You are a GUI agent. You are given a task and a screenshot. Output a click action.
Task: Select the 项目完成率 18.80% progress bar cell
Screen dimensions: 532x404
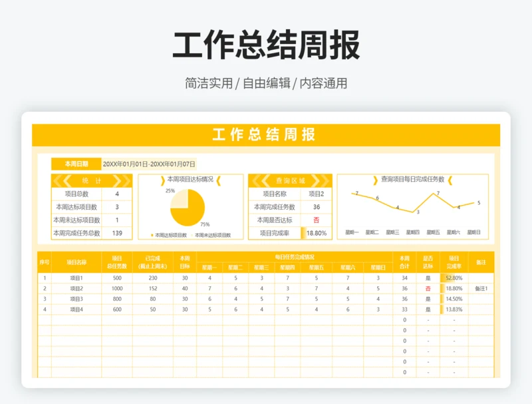[315, 233]
